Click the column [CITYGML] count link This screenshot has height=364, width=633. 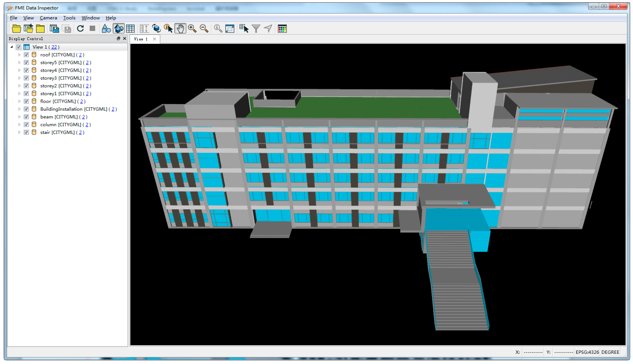point(87,124)
